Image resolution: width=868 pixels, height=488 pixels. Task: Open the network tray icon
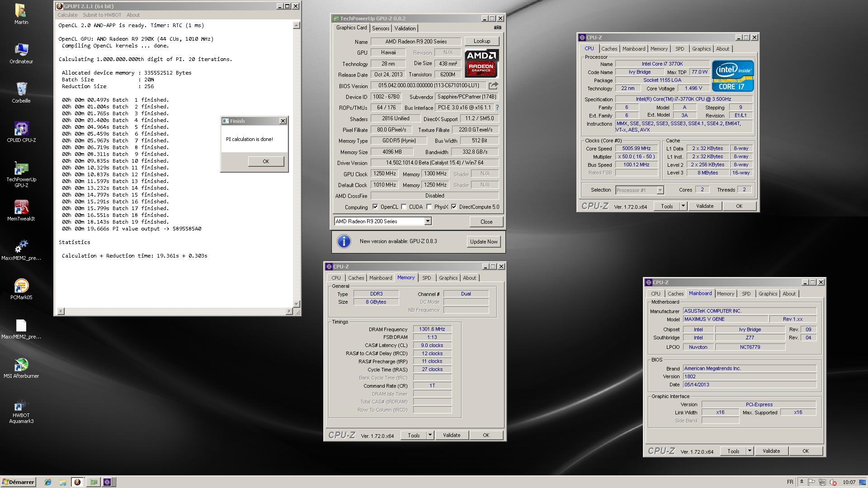822,482
